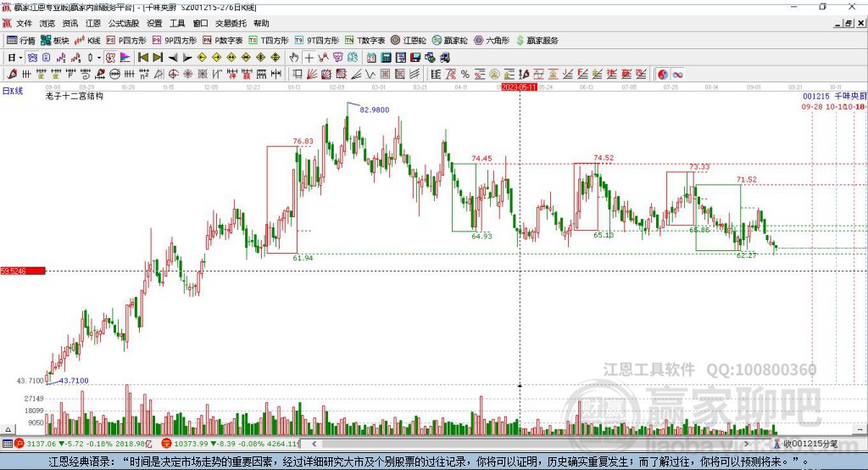This screenshot has height=470, width=868.
Task: Click the first yellow diamond left-arrow icon
Action: tap(202, 58)
